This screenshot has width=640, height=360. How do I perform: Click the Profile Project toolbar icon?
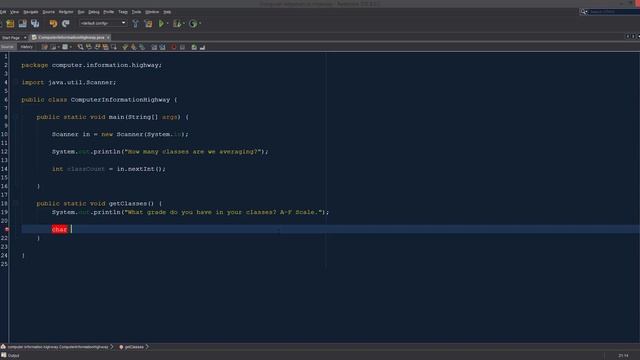193,23
